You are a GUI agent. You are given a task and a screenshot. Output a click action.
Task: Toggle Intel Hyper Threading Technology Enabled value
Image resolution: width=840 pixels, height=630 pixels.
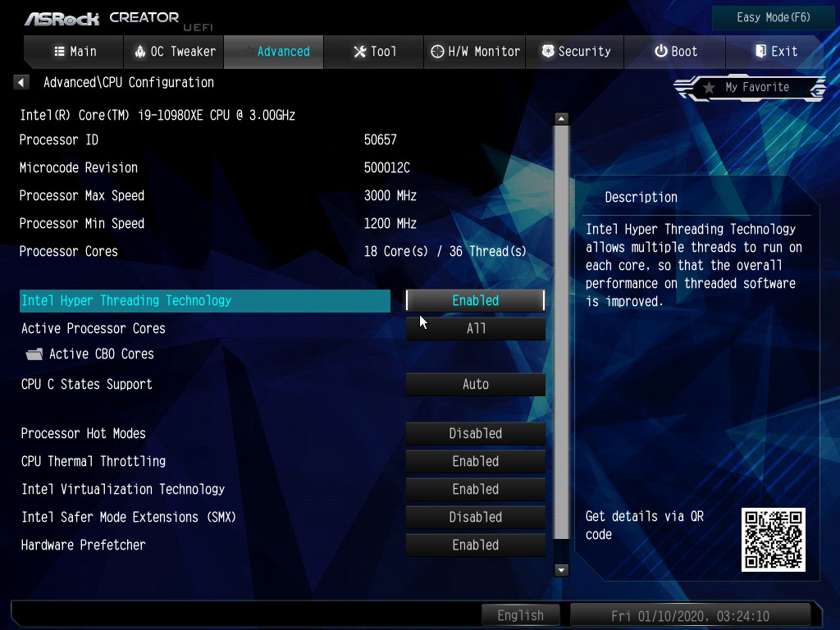click(x=475, y=300)
